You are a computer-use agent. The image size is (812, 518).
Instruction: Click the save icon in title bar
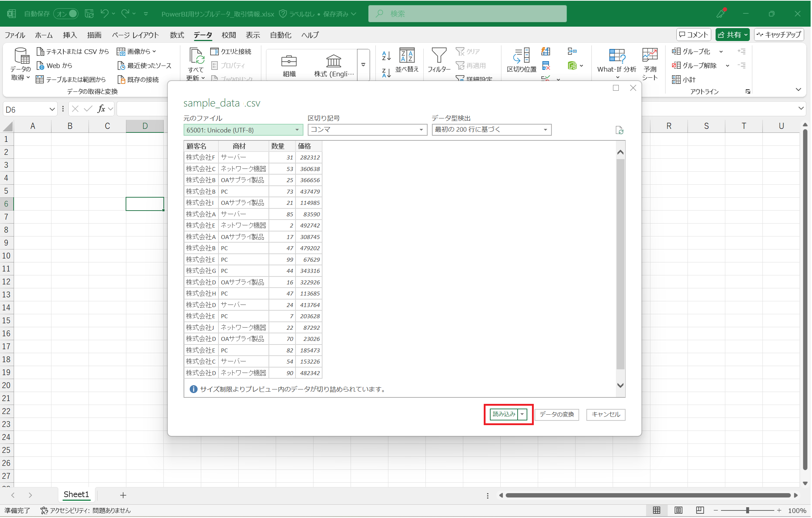click(89, 14)
